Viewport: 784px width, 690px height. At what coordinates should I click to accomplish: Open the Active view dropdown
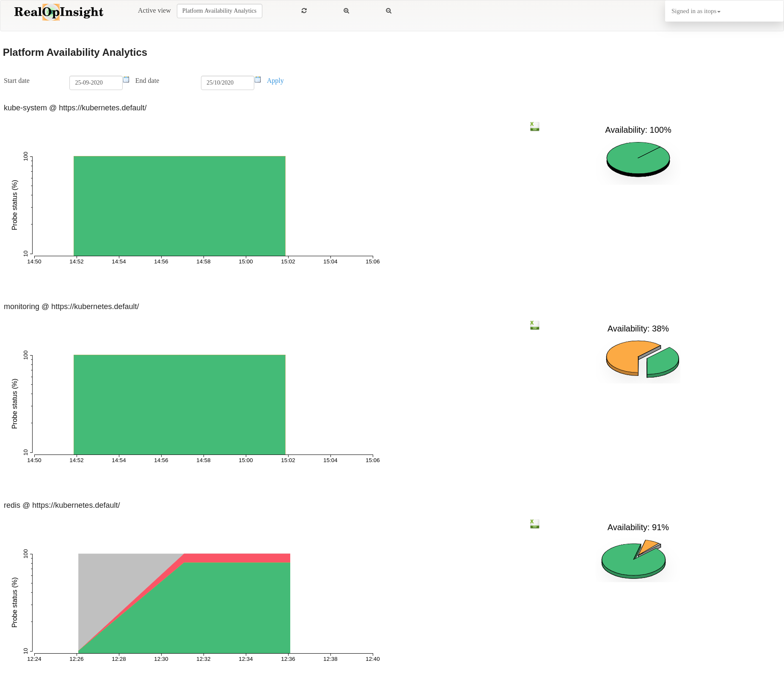tap(219, 11)
